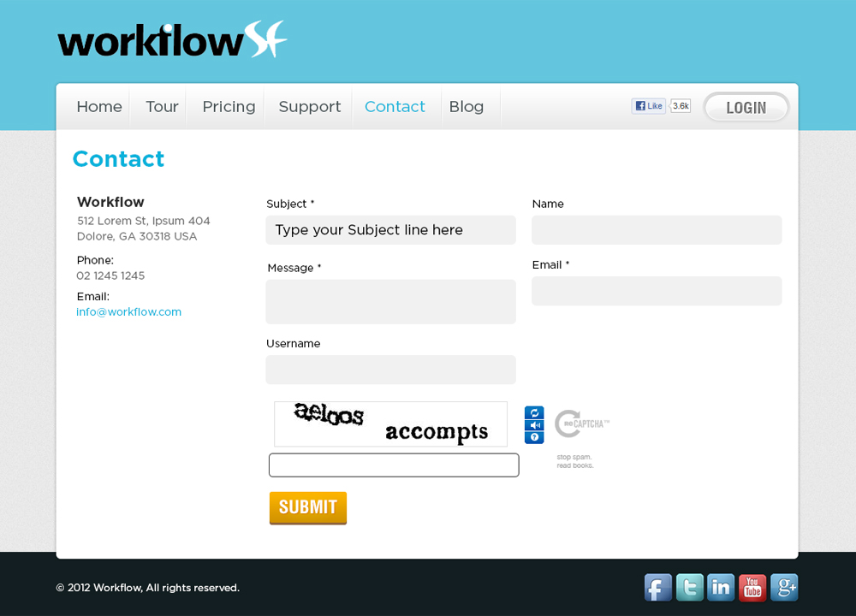Click the 'Contact' page heading

tap(118, 159)
